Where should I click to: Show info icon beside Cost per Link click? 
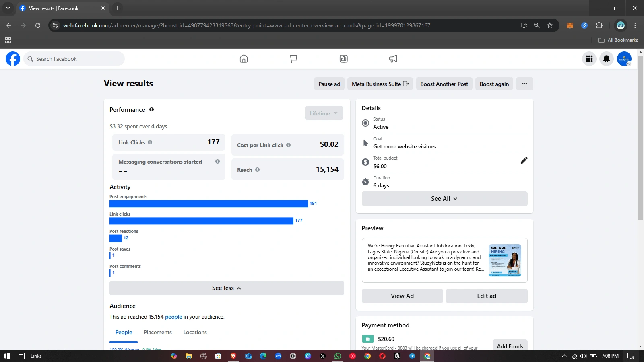(x=289, y=145)
